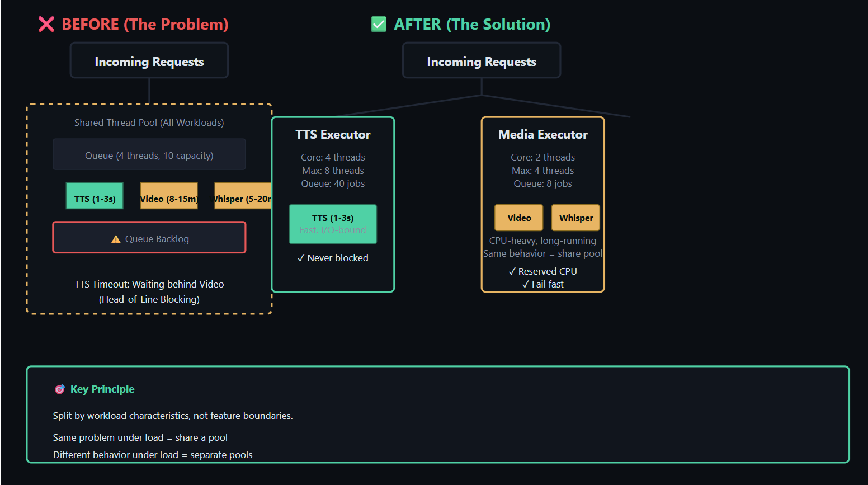
Task: Select the "Max: 8 threads" line
Action: pos(333,171)
